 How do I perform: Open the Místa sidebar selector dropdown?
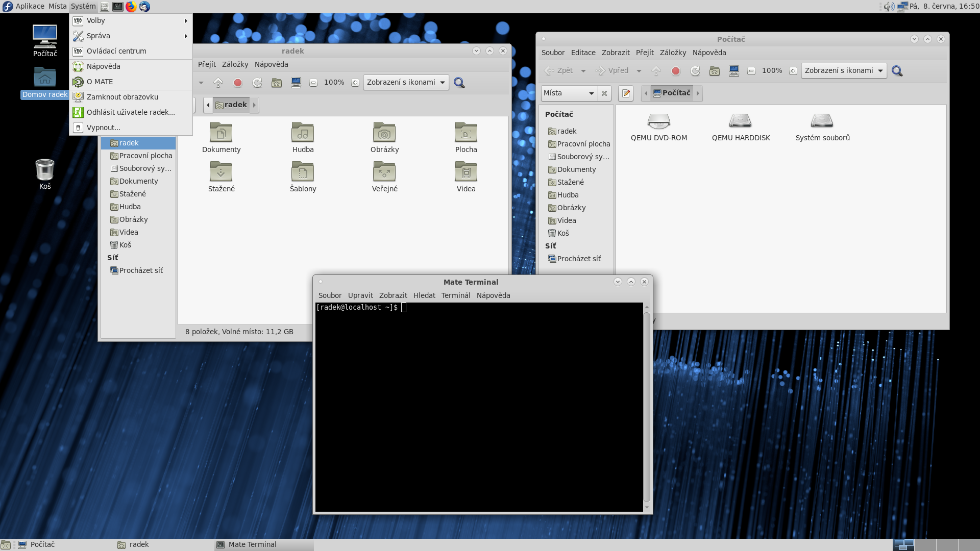coord(569,93)
